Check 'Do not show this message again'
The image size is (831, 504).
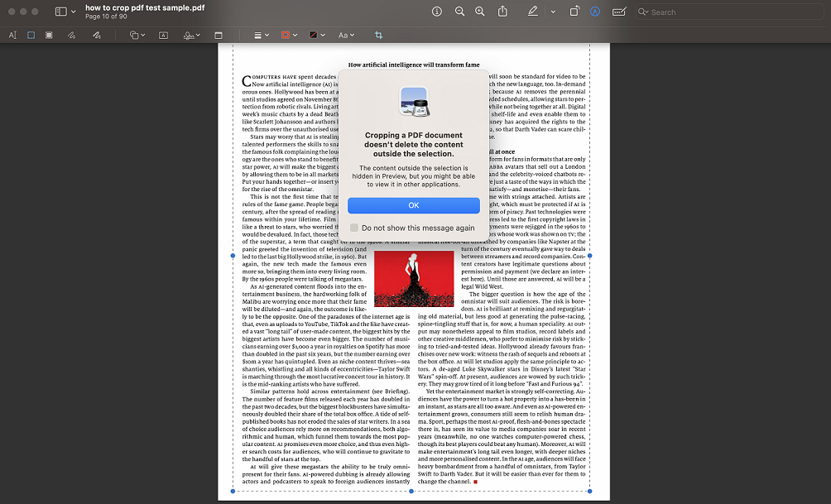coord(354,228)
